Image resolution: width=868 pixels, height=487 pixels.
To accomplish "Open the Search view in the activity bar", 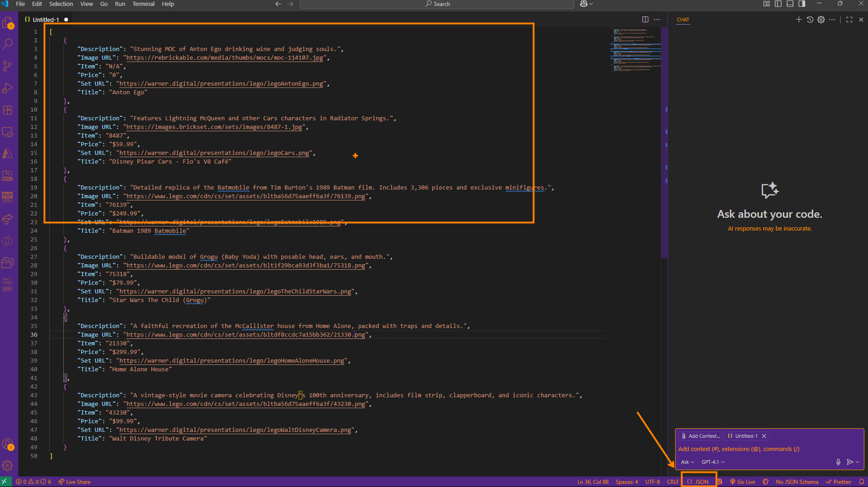I will [8, 44].
